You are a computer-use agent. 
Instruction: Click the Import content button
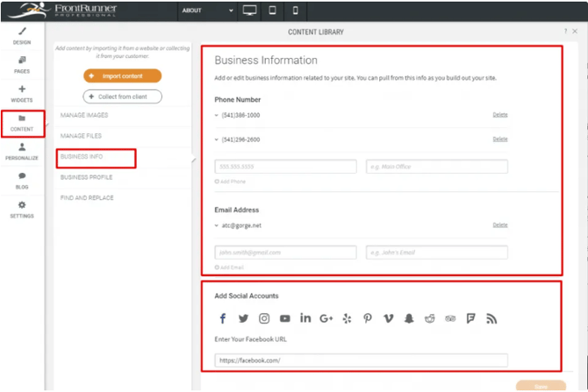pyautogui.click(x=122, y=76)
